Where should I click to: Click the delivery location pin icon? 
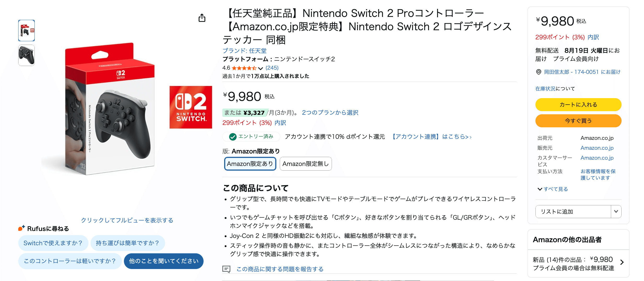(539, 72)
